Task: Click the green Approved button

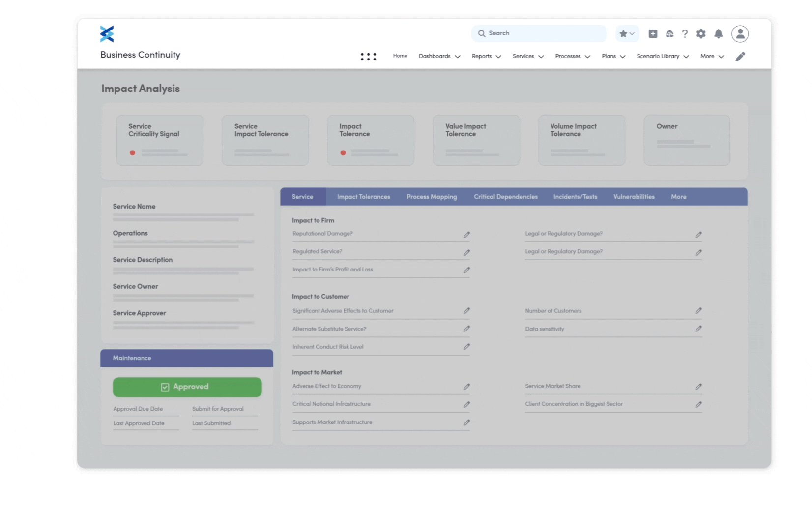Action: (187, 387)
